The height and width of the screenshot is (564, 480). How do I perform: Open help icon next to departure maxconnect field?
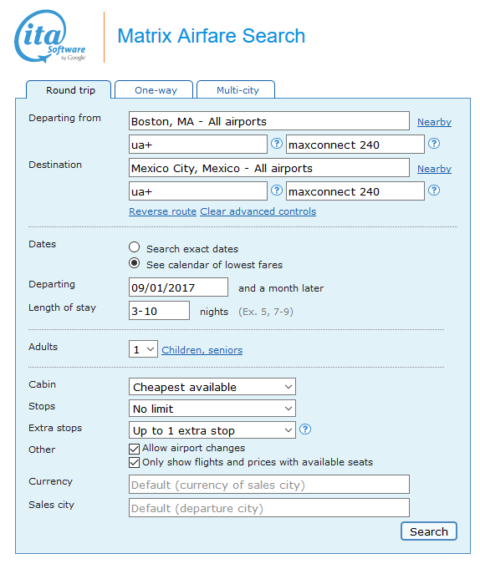434,144
